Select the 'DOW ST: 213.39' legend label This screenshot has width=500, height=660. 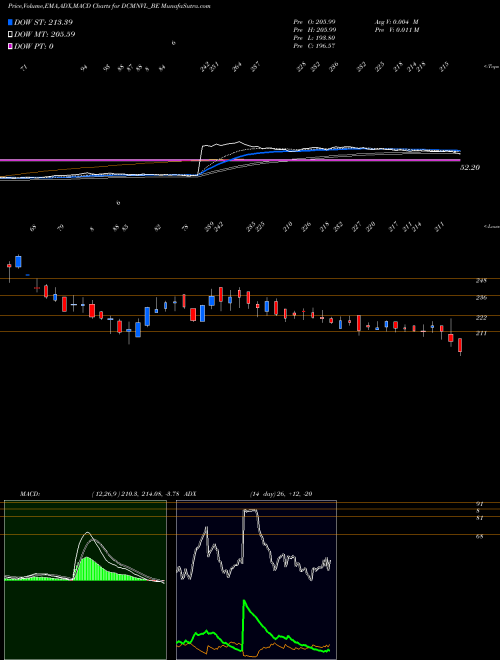pos(43,22)
